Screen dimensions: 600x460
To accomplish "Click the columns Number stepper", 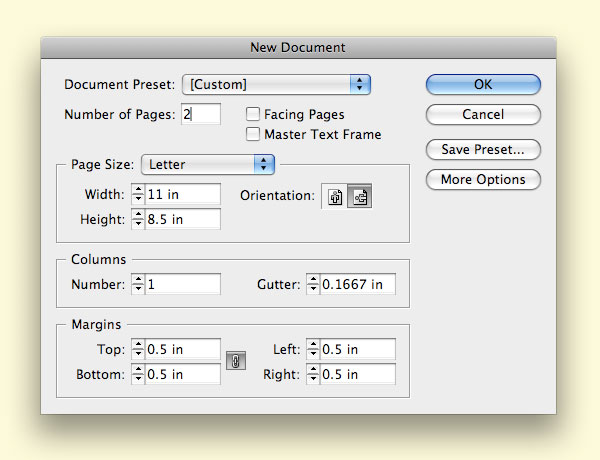I will pyautogui.click(x=138, y=285).
